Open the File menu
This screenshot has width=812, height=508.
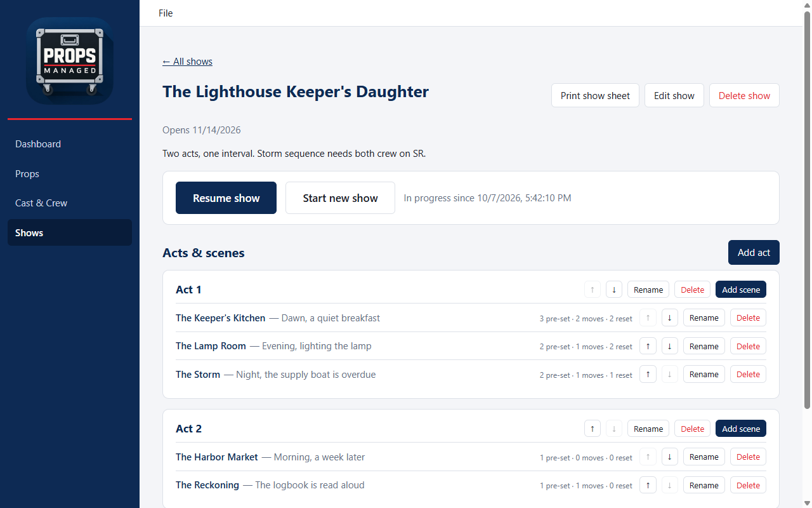[x=166, y=13]
